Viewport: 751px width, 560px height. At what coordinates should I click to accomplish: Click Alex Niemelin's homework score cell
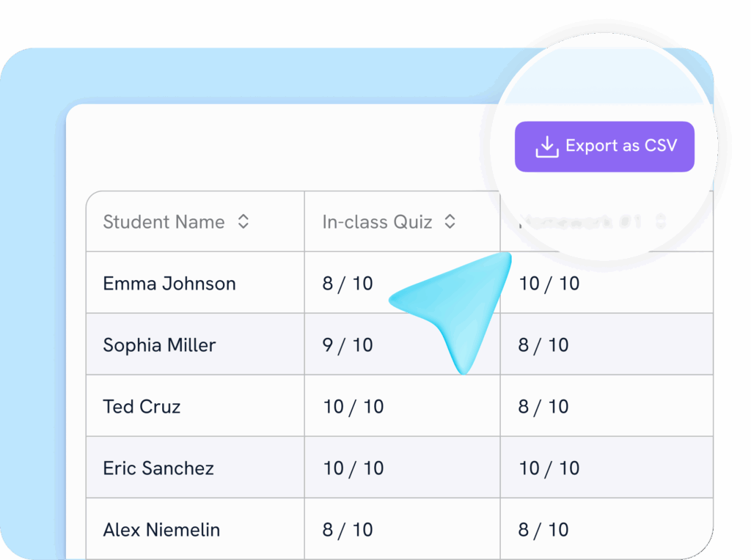[543, 530]
